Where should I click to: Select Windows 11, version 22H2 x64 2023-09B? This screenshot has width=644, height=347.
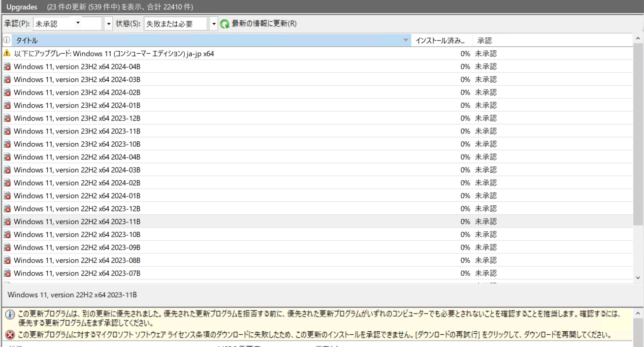[x=318, y=247]
